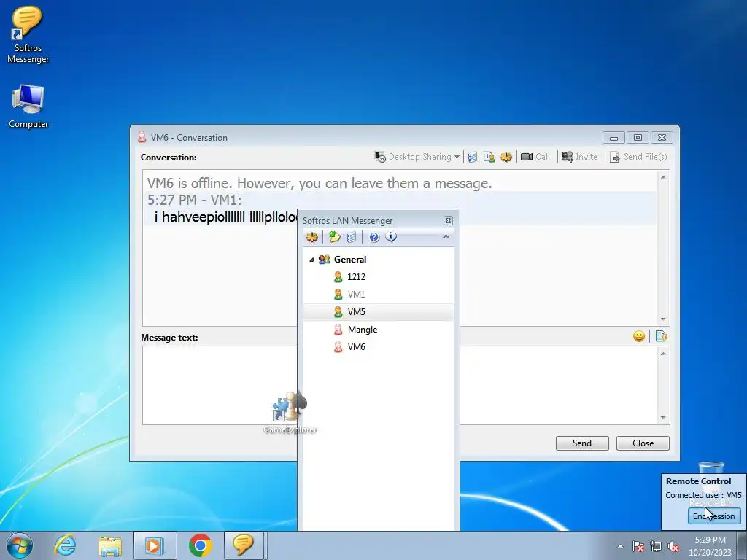
Task: Open Windows Explorer from taskbar
Action: [111, 545]
